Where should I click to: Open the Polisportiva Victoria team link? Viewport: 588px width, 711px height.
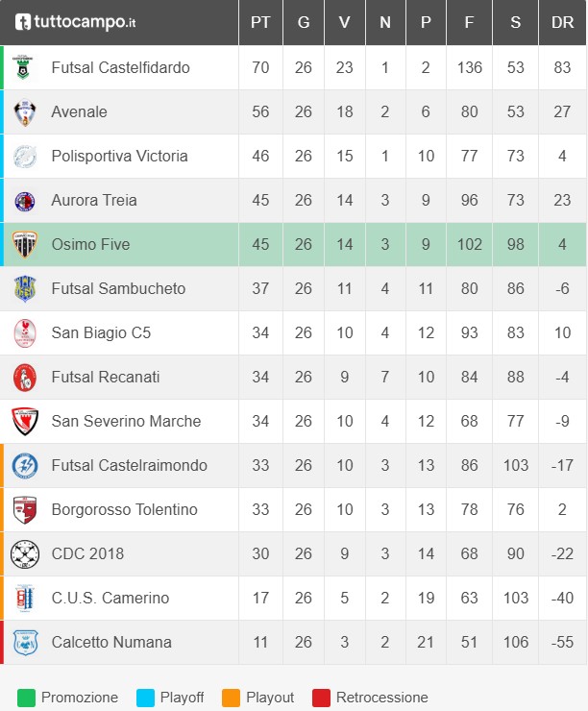point(119,157)
